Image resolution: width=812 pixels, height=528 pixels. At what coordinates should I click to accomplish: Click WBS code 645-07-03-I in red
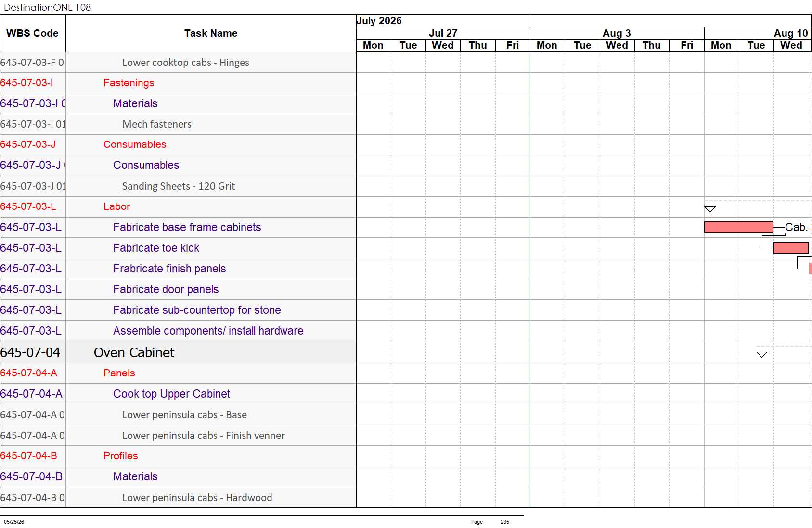pyautogui.click(x=26, y=83)
